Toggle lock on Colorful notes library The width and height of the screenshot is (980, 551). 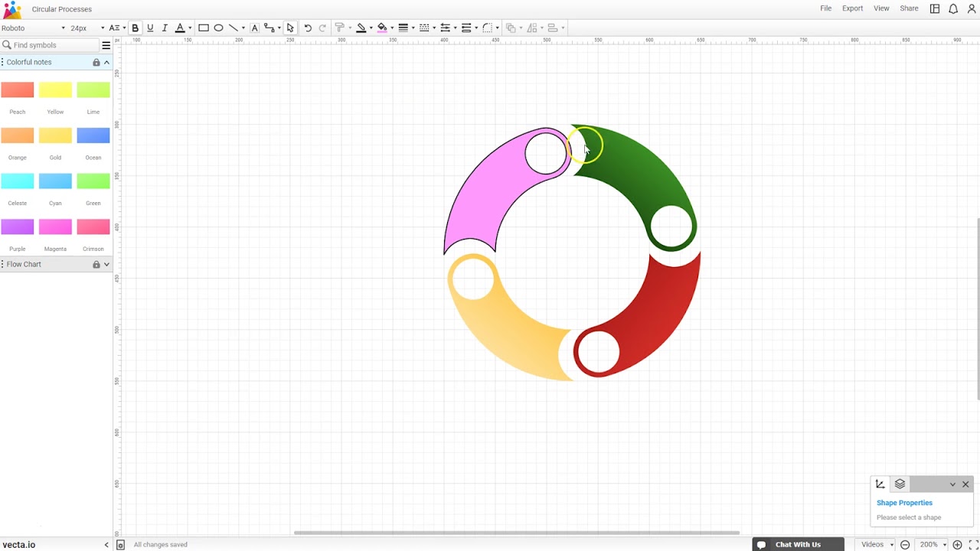tap(96, 62)
